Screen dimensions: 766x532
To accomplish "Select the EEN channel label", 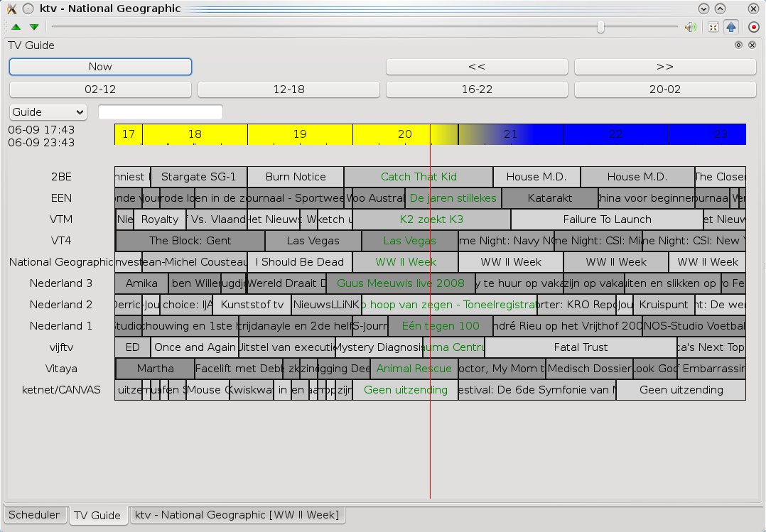I will click(61, 198).
